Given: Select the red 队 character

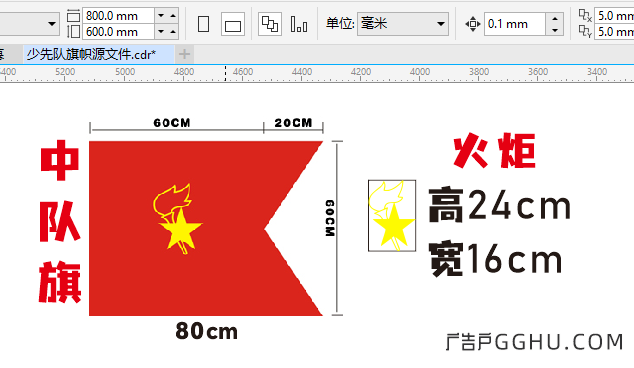Looking at the screenshot, I should pos(60,221).
